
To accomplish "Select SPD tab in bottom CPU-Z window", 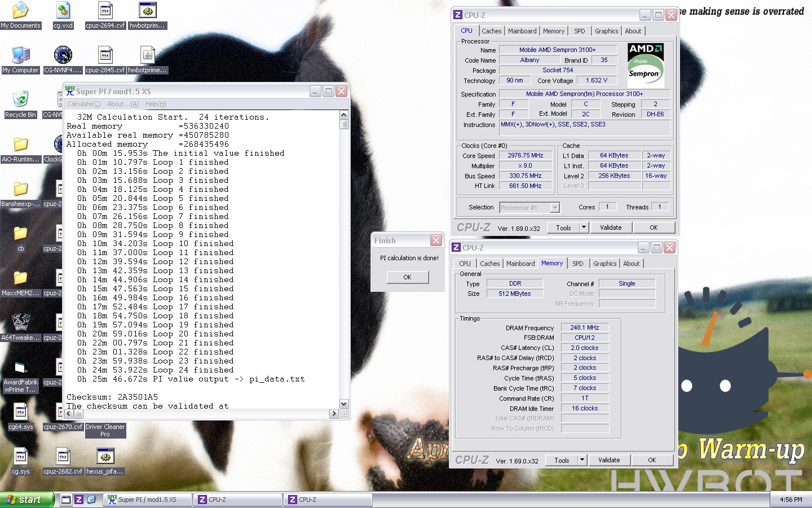I will click(578, 264).
